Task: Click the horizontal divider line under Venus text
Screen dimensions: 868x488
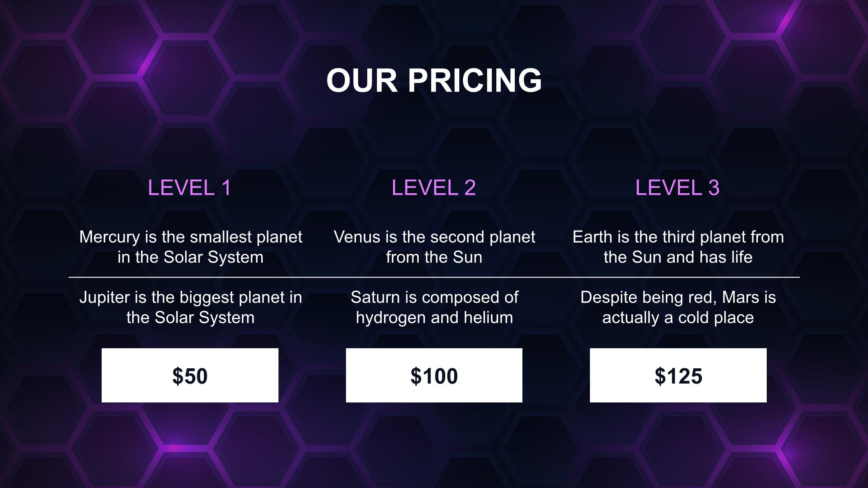Action: [434, 277]
